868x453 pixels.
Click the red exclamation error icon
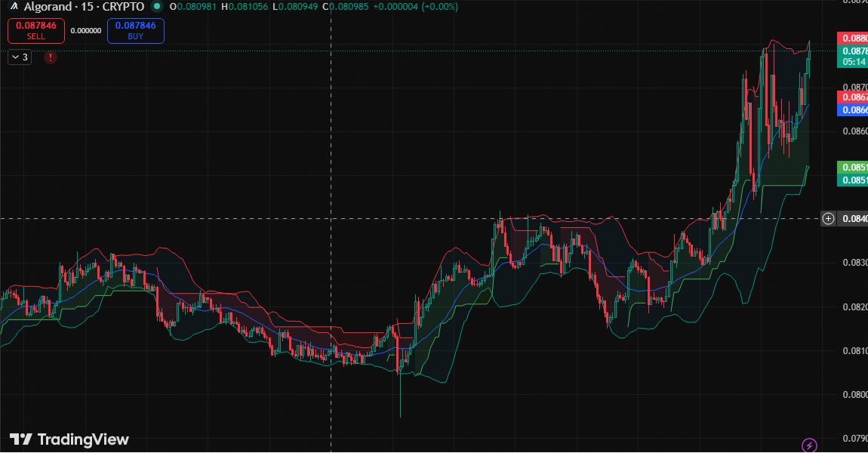coord(51,57)
